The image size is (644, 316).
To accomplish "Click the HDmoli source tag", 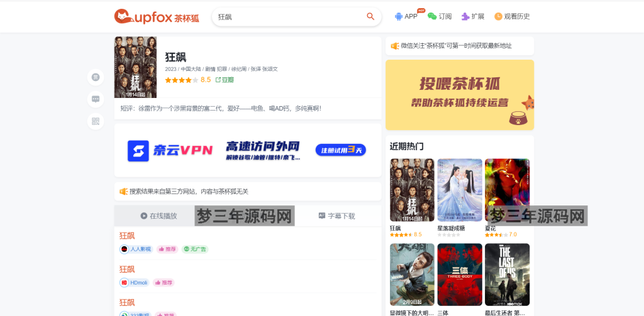I will coord(135,283).
